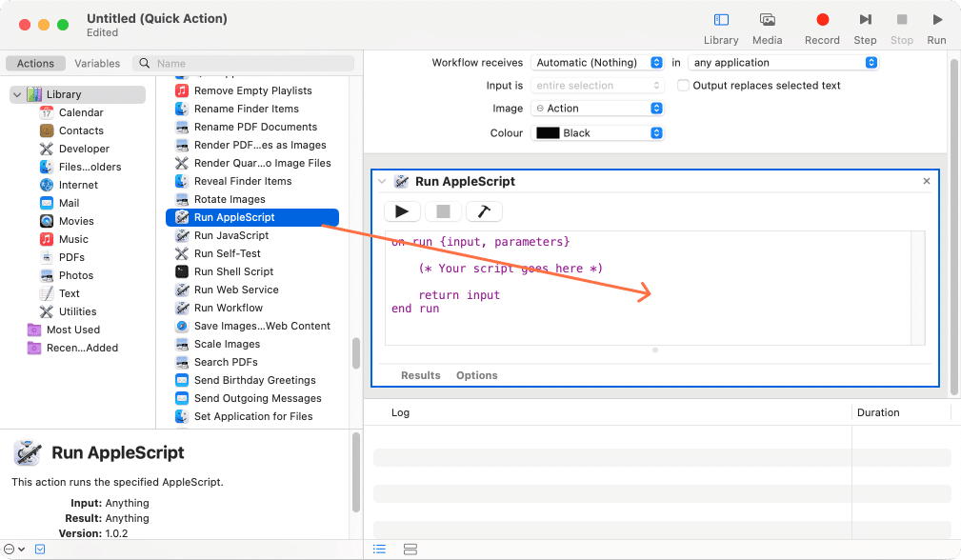Click the actions list scrollbar
Viewport: 961px width, 560px height.
pyautogui.click(x=356, y=353)
